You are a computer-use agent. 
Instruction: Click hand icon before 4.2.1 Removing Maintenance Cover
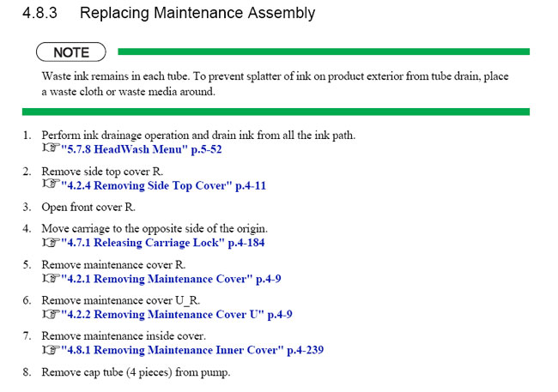(51, 277)
